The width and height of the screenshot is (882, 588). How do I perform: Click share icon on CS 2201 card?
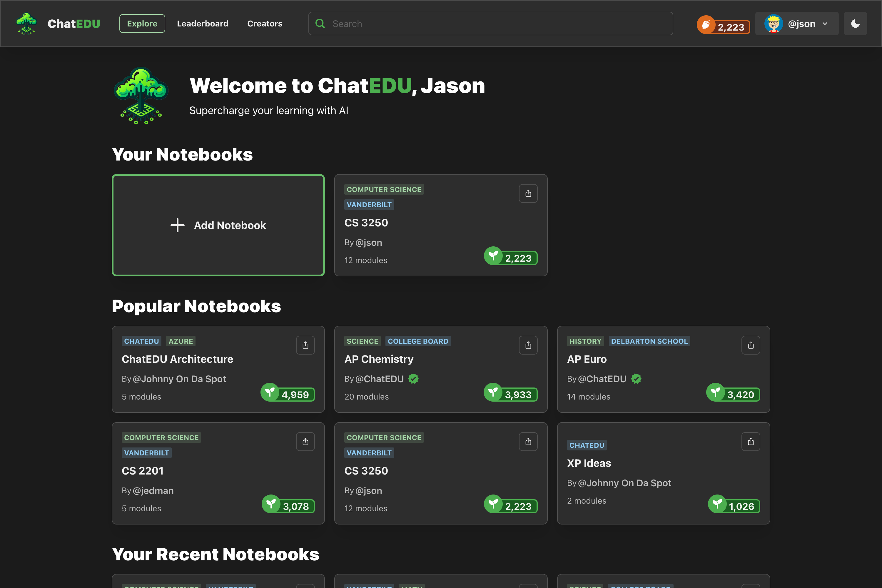point(305,441)
